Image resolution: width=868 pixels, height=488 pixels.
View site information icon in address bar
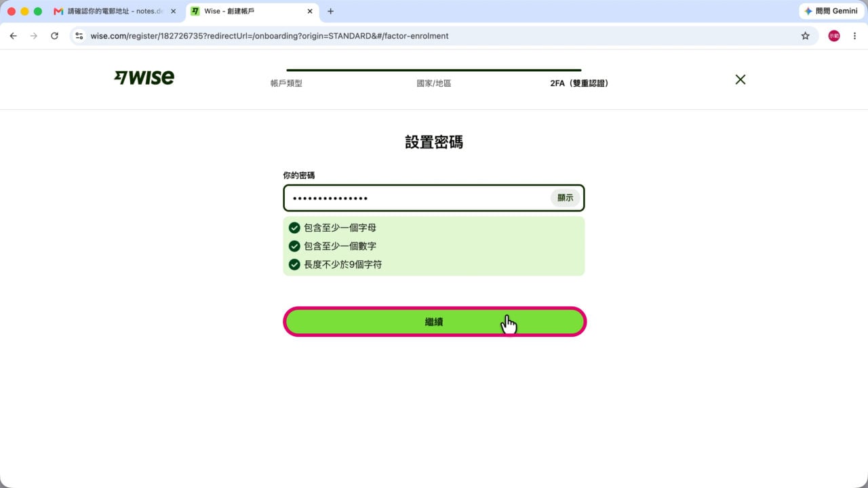click(79, 36)
